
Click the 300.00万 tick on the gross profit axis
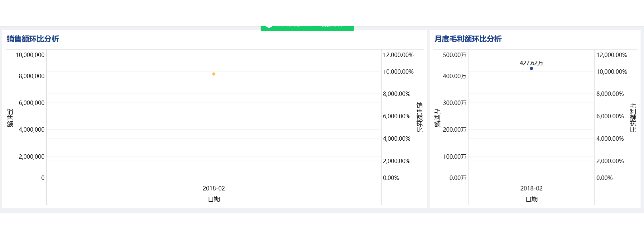click(x=454, y=103)
